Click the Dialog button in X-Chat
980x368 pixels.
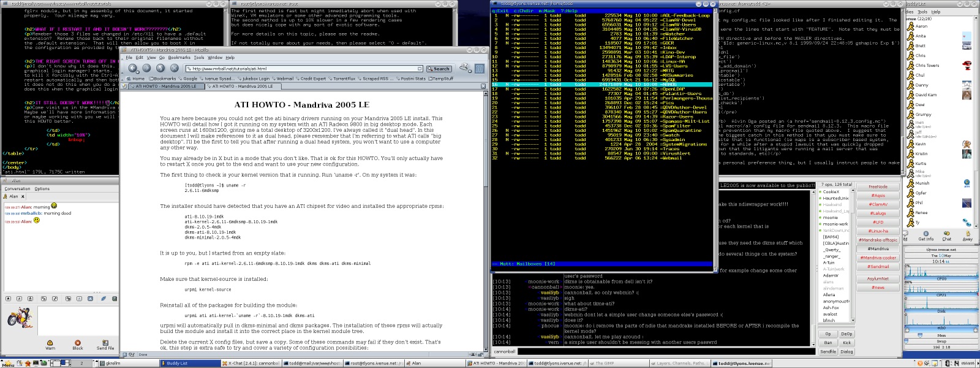pyautogui.click(x=846, y=351)
